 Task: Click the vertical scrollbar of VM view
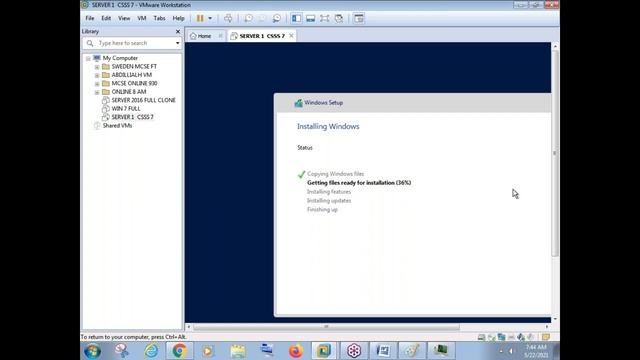pos(555,153)
